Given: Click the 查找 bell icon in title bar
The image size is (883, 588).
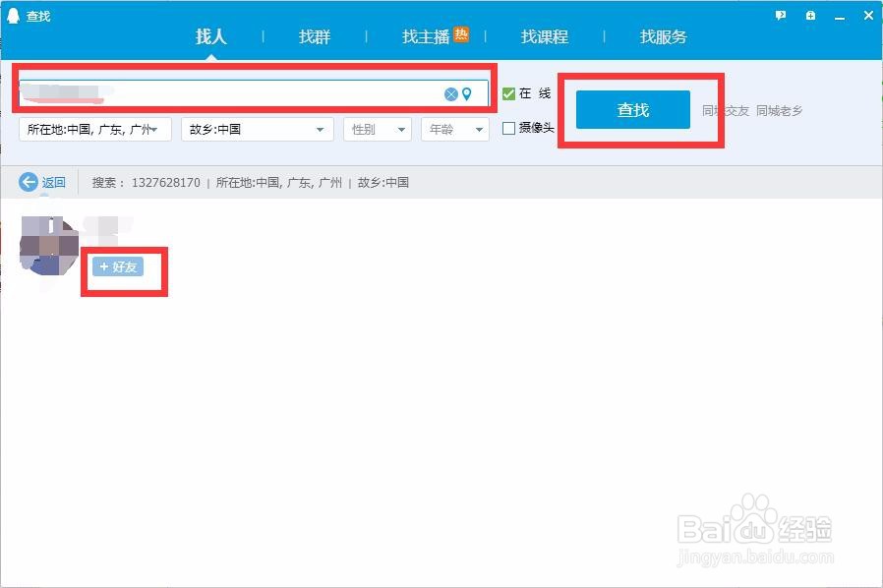Looking at the screenshot, I should pos(12,15).
